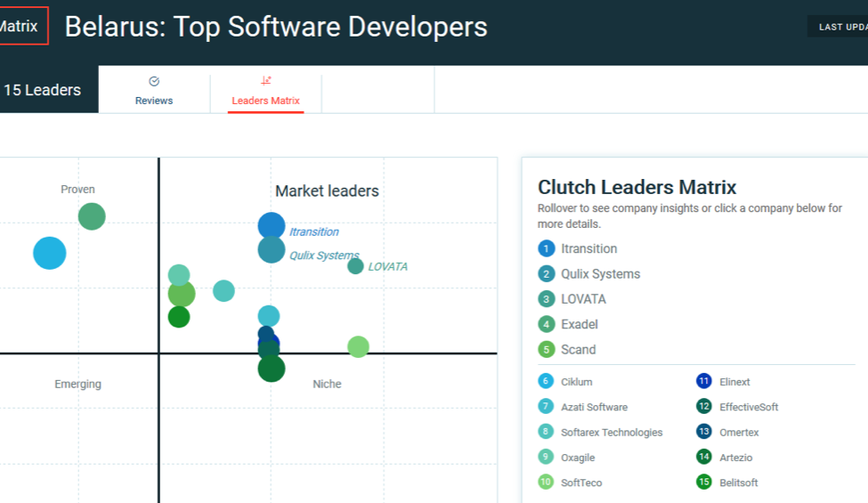The height and width of the screenshot is (503, 868).
Task: Click the Proven quadrant label
Action: click(77, 190)
